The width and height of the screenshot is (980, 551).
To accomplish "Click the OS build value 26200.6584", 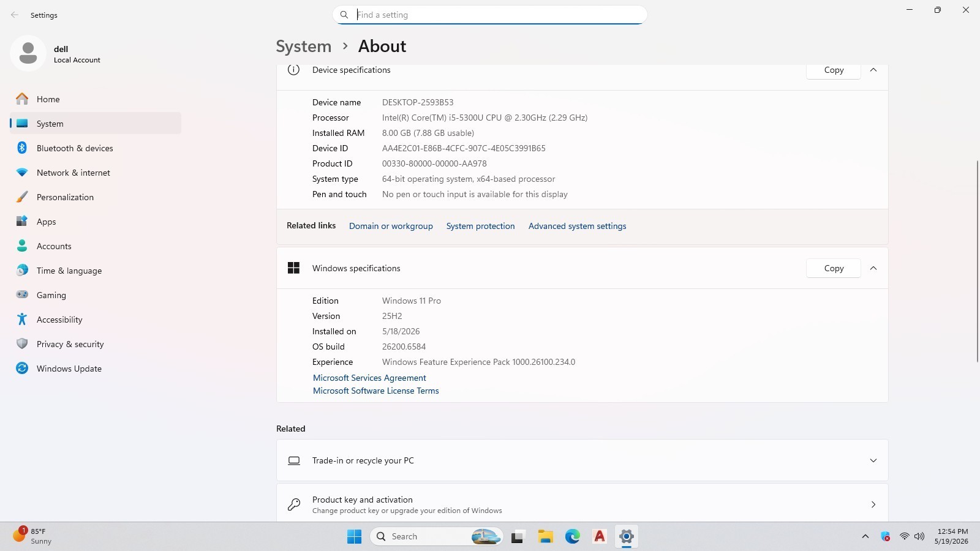I will click(404, 347).
